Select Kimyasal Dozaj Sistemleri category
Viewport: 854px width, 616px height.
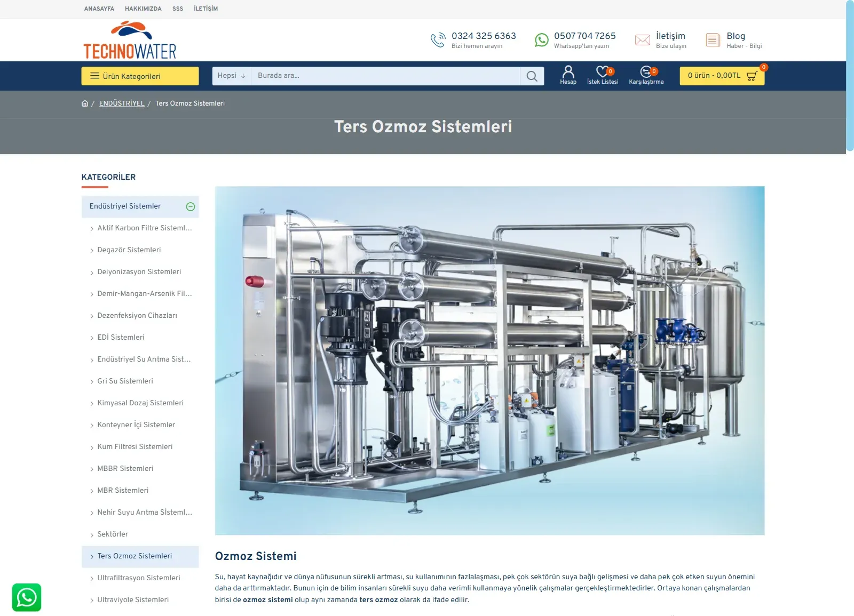coord(140,403)
